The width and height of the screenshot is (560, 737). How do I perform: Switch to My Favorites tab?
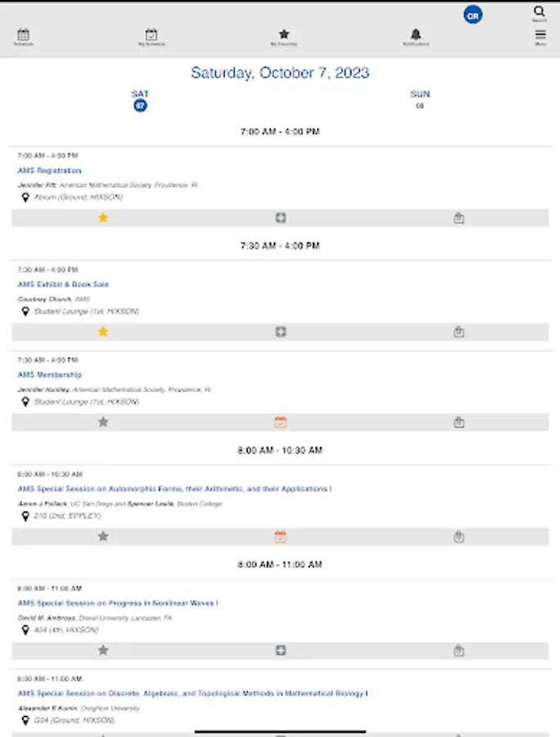(x=284, y=36)
